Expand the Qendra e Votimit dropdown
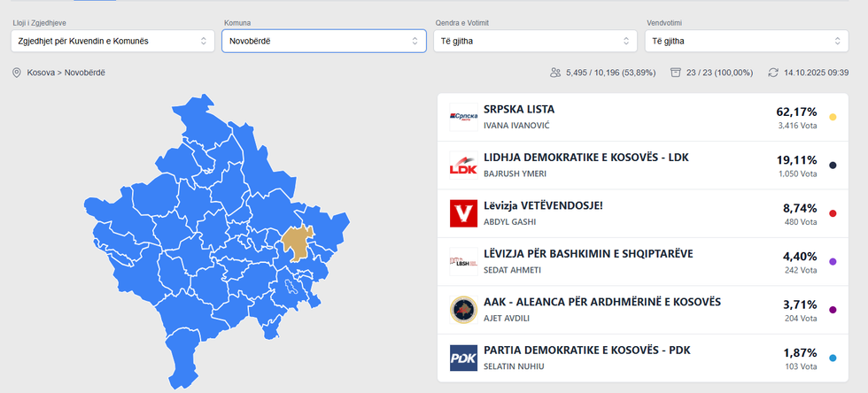Viewport: 868px width, 393px height. click(x=535, y=41)
